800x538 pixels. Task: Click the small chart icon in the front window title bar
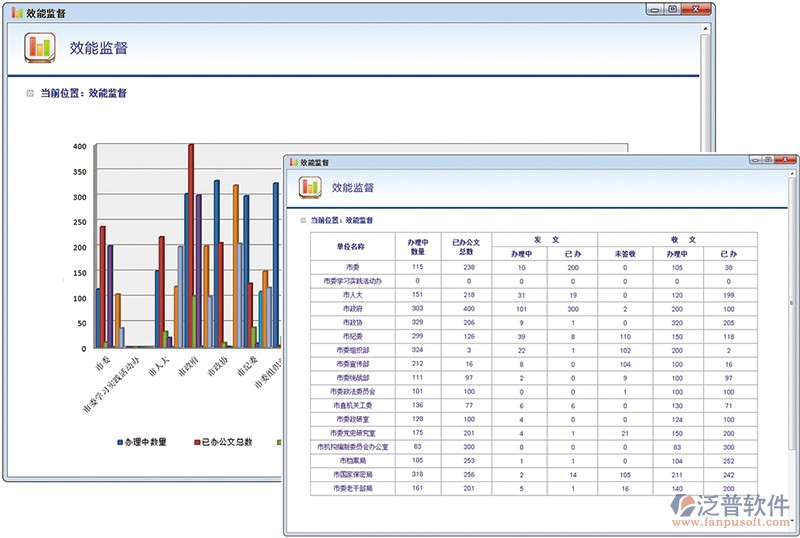(293, 161)
